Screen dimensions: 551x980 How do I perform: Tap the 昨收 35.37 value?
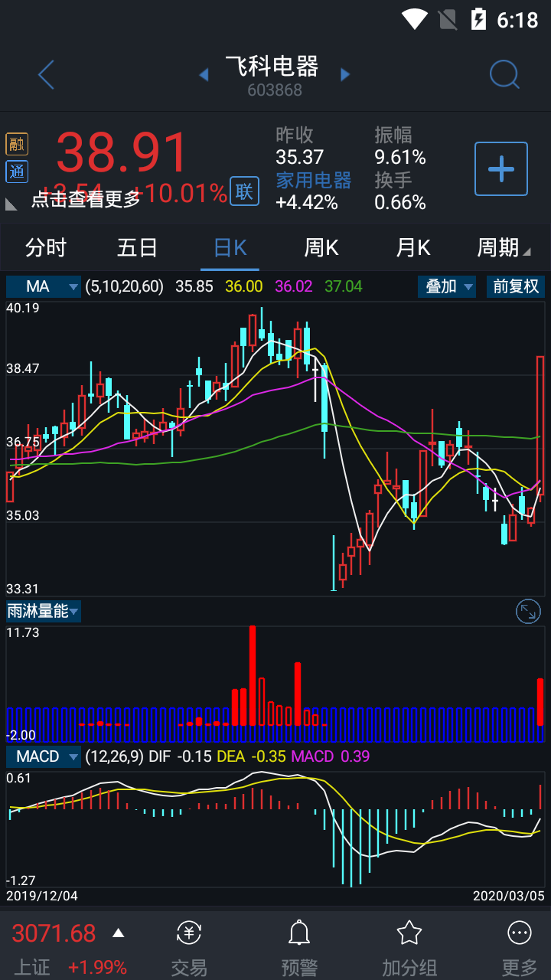(299, 158)
